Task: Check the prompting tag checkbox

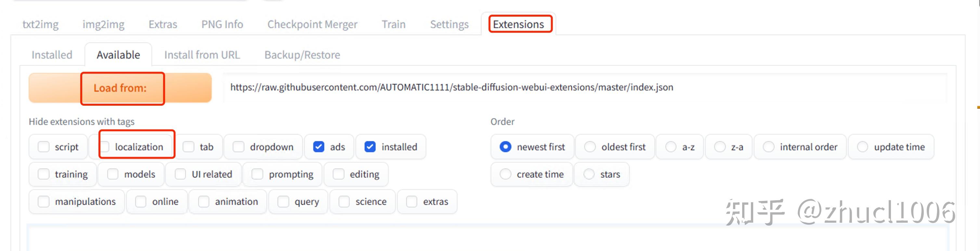Action: [x=258, y=174]
